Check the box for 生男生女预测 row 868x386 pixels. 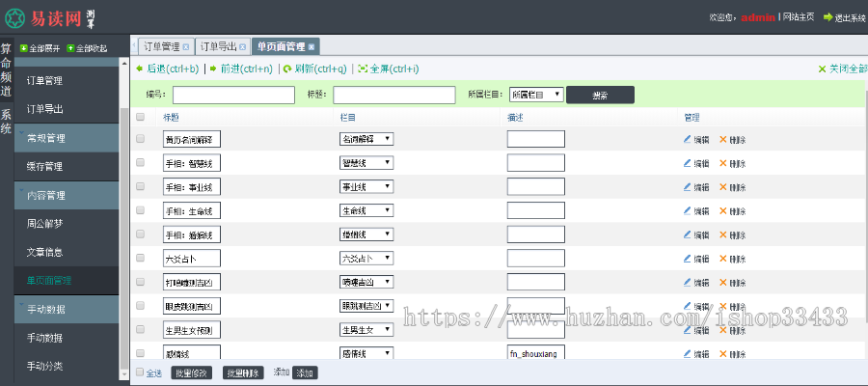click(x=140, y=329)
